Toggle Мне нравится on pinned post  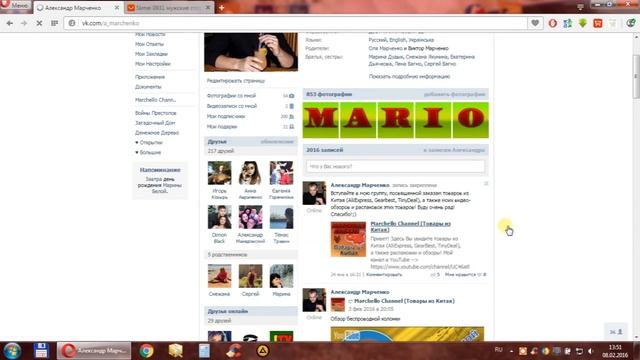tap(465, 275)
